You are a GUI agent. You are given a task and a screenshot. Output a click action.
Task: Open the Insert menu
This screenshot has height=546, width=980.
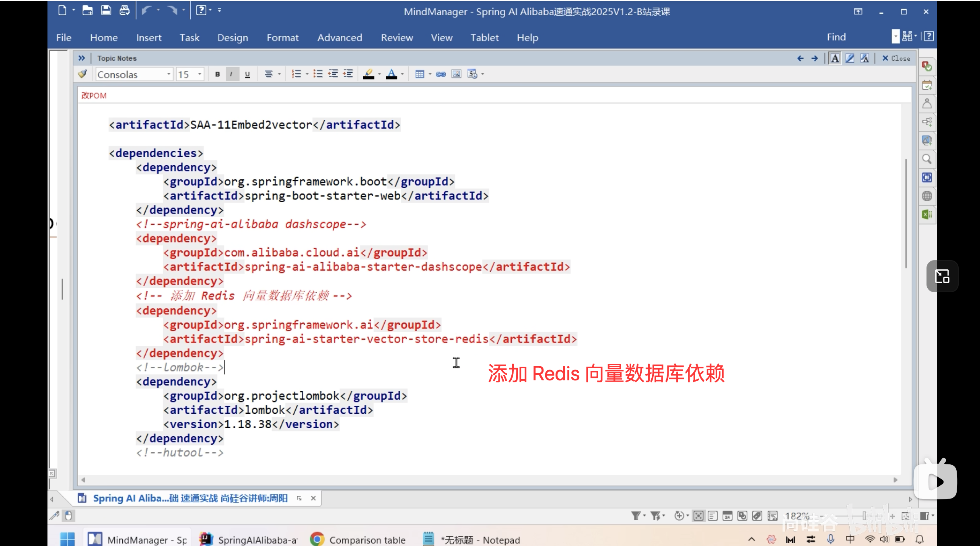[x=148, y=37]
